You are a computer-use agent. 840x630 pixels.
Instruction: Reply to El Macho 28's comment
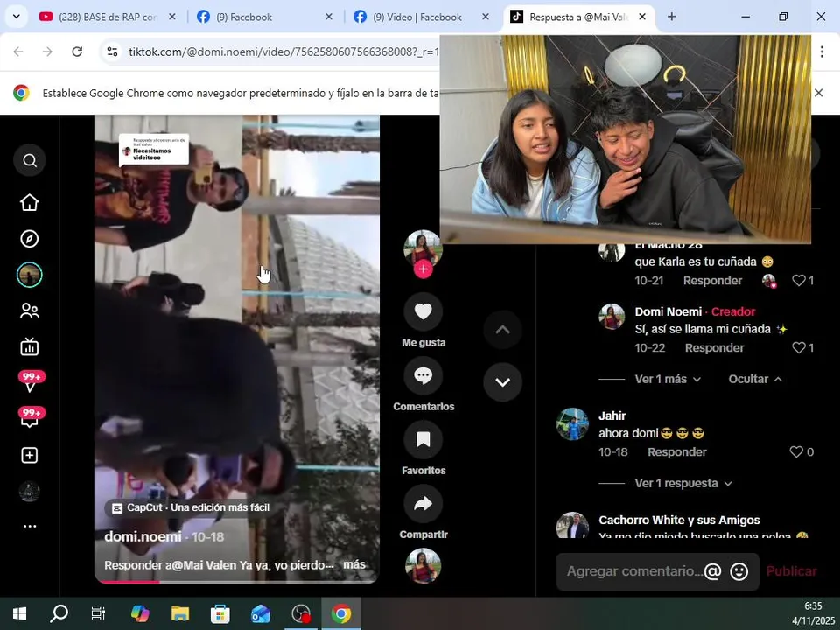click(712, 281)
